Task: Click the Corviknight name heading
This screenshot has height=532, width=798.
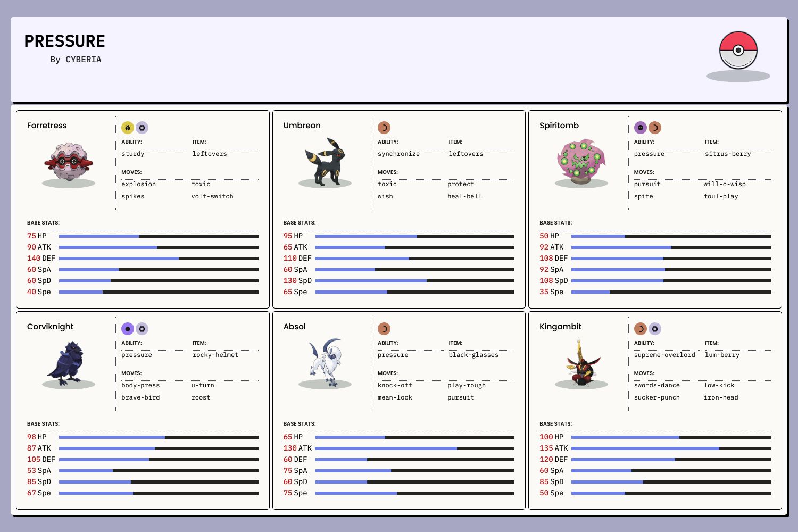Action: click(x=50, y=327)
